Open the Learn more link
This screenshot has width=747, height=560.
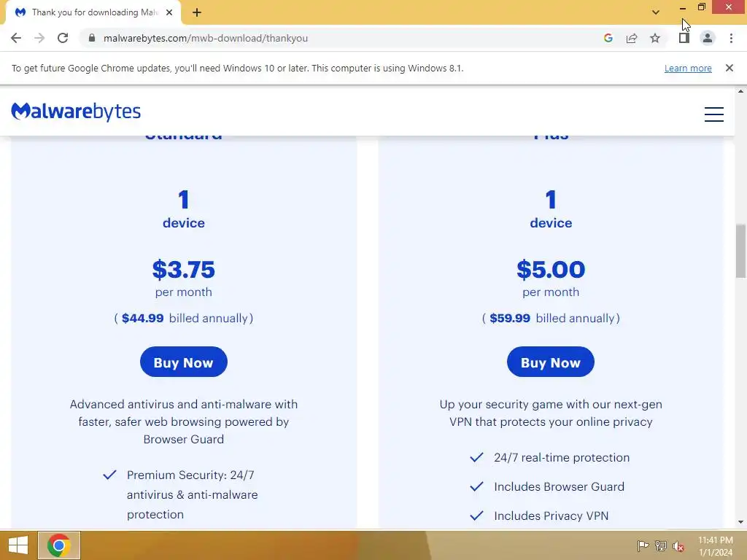(688, 68)
